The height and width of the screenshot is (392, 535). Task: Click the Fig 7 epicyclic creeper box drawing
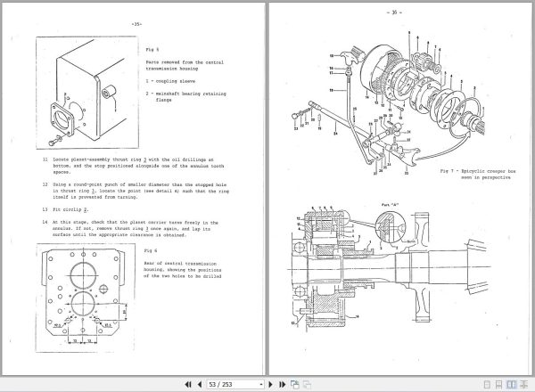point(388,103)
